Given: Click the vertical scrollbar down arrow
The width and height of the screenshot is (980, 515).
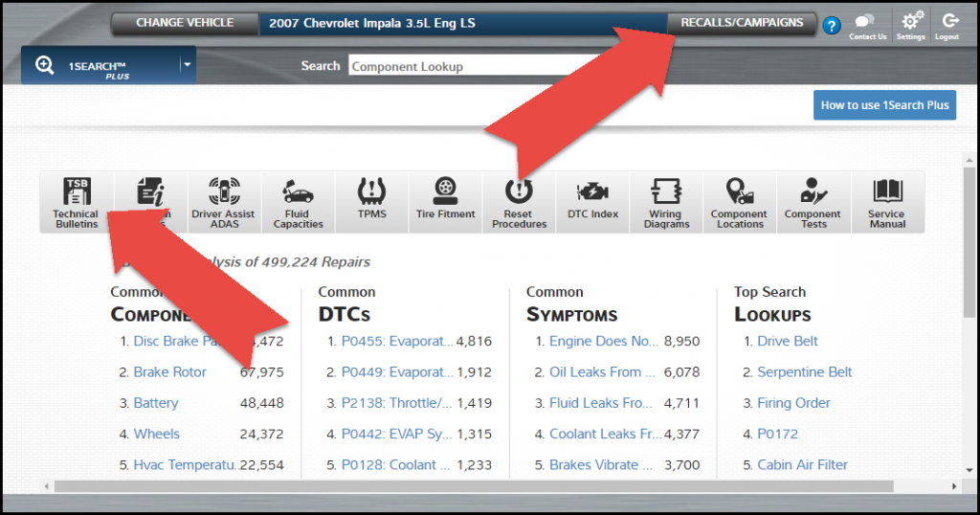Looking at the screenshot, I should 969,470.
